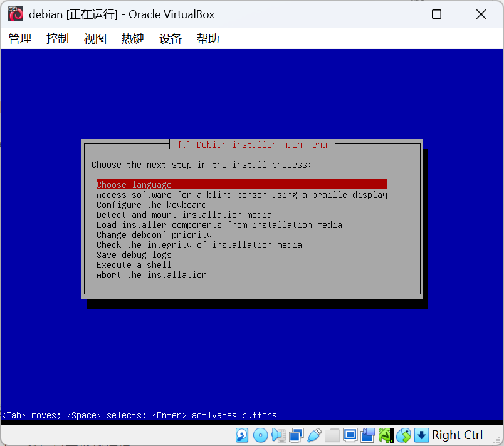Click the Right Ctrl host key label

pos(458,435)
